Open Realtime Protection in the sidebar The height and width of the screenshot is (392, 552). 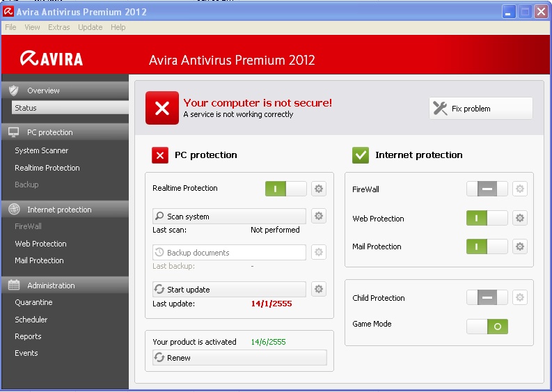[x=47, y=168]
